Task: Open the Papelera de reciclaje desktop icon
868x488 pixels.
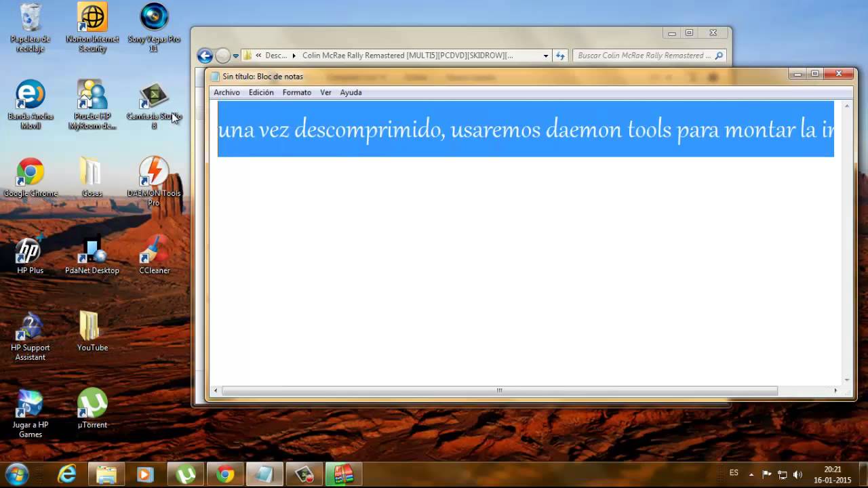Action: [x=31, y=27]
